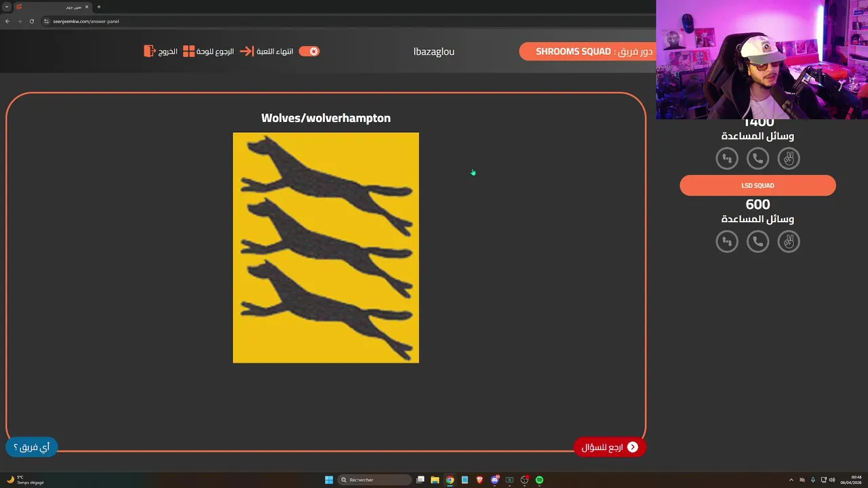Image resolution: width=868 pixels, height=488 pixels.
Task: Select the سين جيم browser tab
Action: point(52,7)
